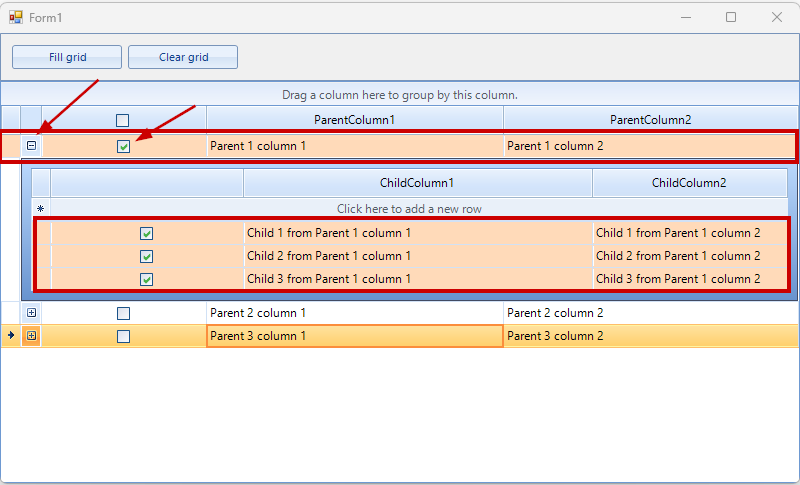Toggle the header select-all checkbox

click(x=123, y=120)
